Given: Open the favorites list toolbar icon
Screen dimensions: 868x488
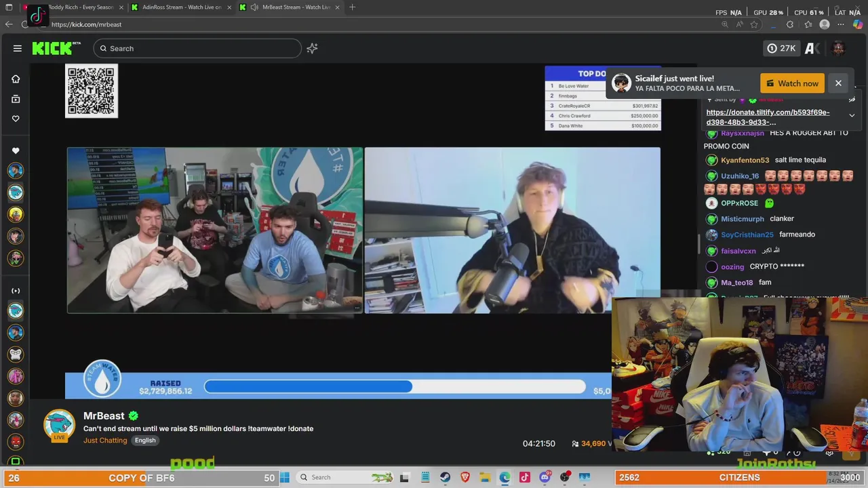Looking at the screenshot, I should [x=808, y=24].
